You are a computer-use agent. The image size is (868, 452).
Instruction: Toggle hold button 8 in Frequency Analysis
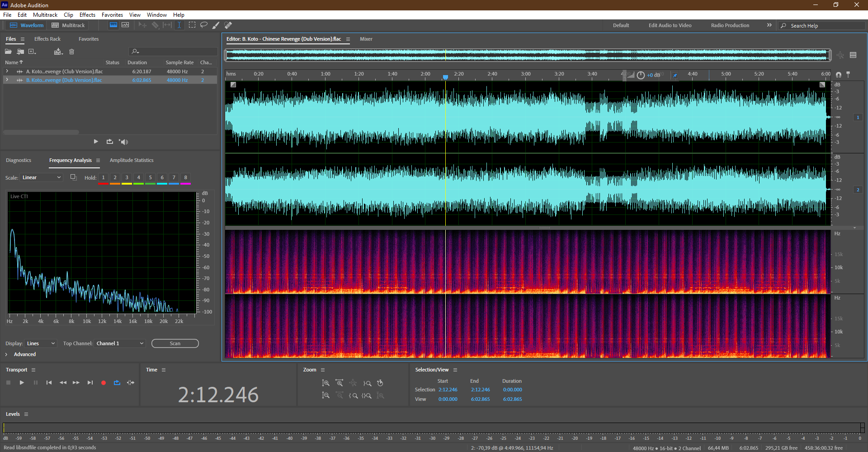[x=186, y=178]
